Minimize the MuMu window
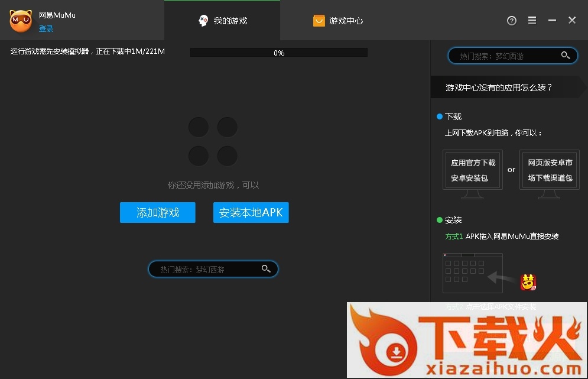This screenshot has width=588, height=379. (x=552, y=20)
